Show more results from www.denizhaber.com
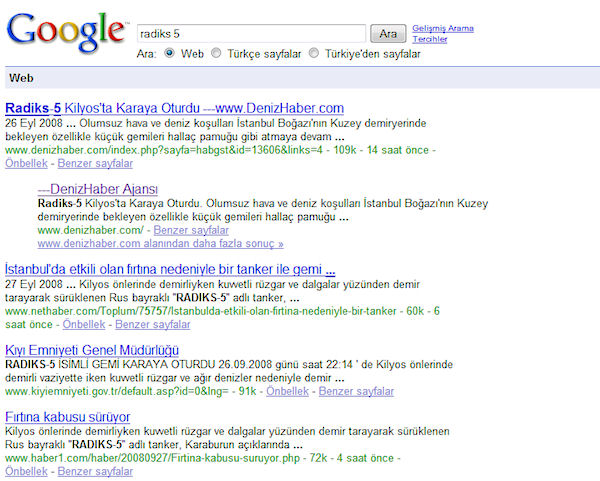The height and width of the screenshot is (481, 600). point(160,243)
